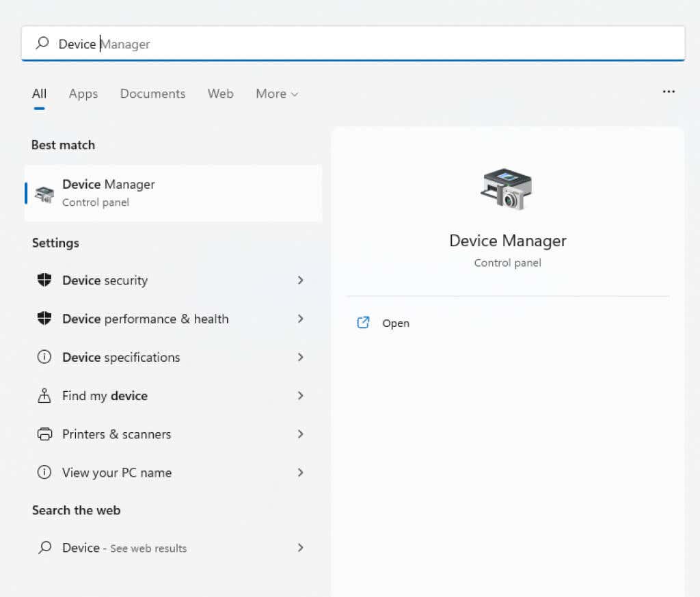Expand Device security chevron
The height and width of the screenshot is (597, 700).
coord(301,280)
